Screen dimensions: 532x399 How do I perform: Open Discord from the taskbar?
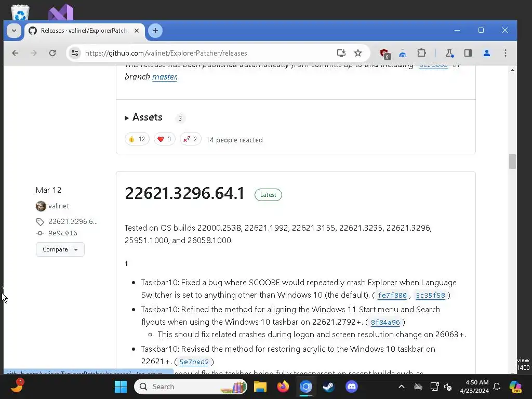352,387
